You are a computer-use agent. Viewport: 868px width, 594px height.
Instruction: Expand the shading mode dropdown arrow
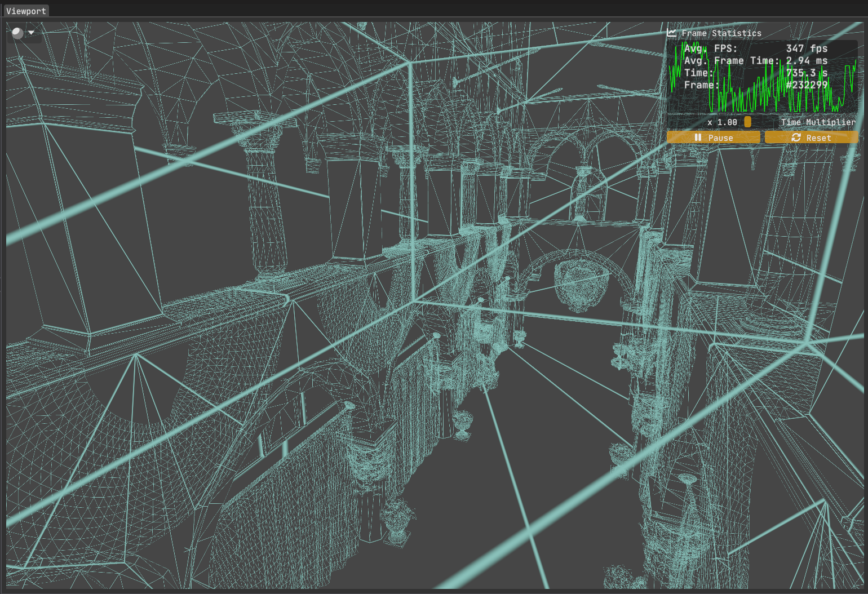click(31, 33)
